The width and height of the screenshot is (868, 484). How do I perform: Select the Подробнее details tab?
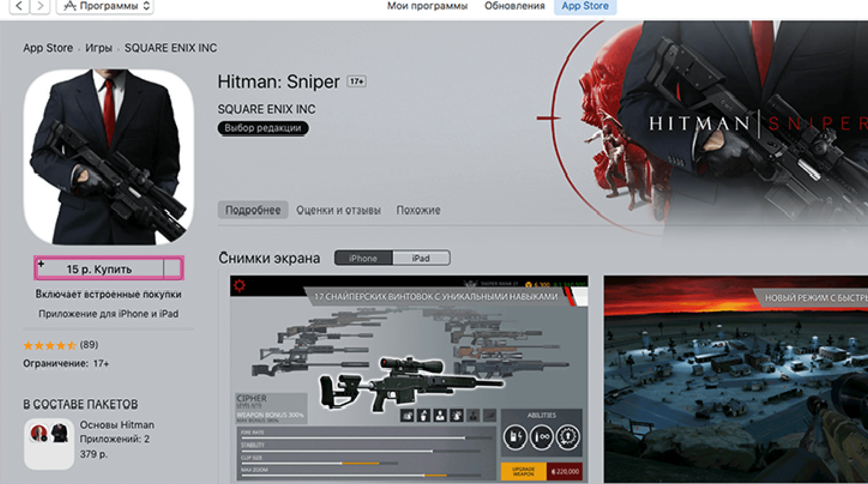point(253,210)
